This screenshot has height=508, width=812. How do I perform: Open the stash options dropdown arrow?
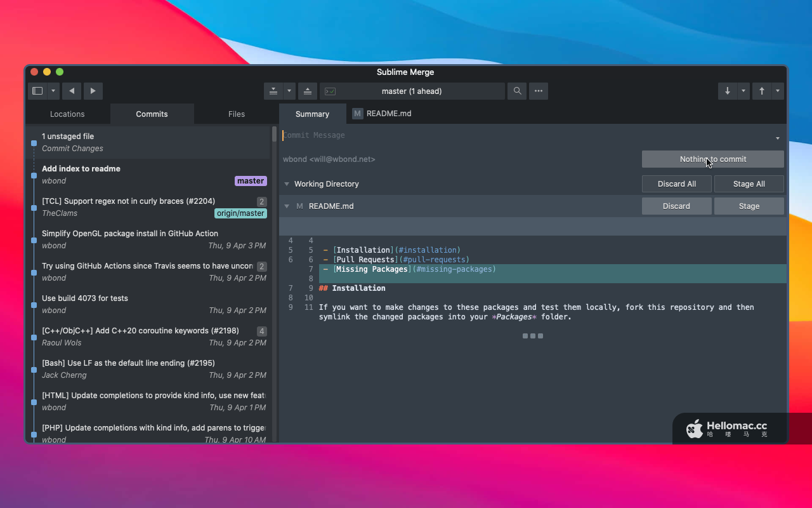pyautogui.click(x=289, y=91)
